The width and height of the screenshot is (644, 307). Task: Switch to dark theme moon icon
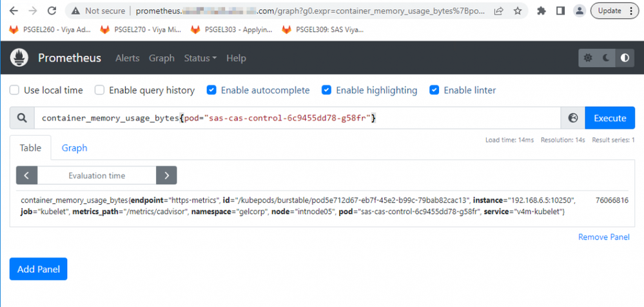point(606,58)
